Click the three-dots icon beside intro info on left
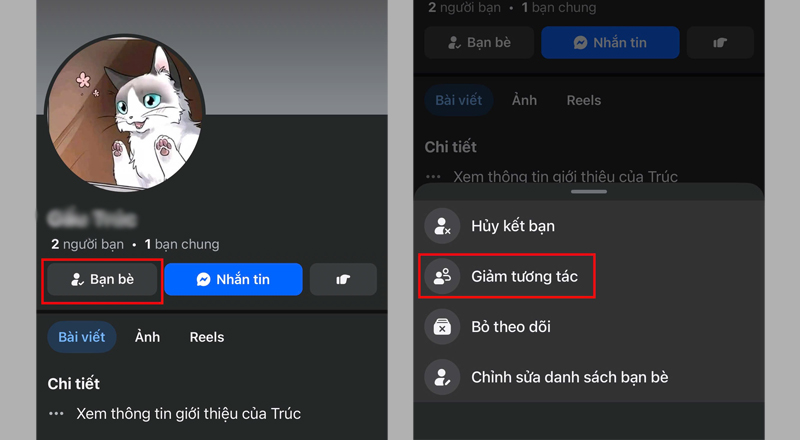This screenshot has height=440, width=800. [56, 413]
